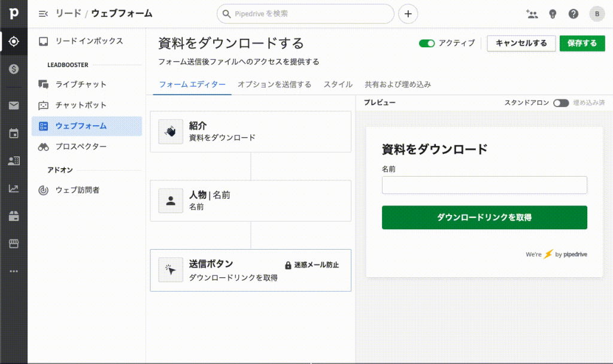Screen dimensions: 613x364
Task: Open the Sales Assistant lightbulb icon
Action: tap(553, 14)
